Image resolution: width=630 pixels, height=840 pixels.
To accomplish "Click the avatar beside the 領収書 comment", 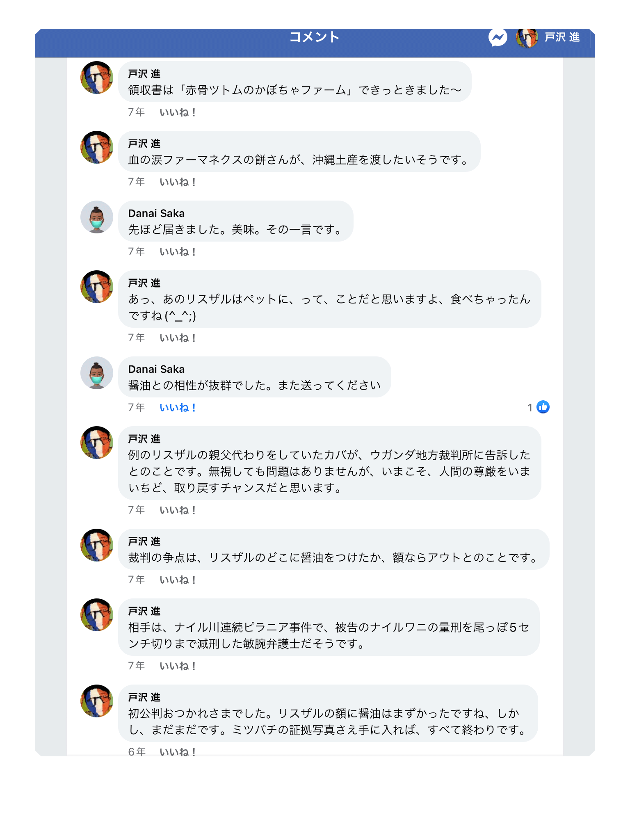I will click(x=97, y=78).
